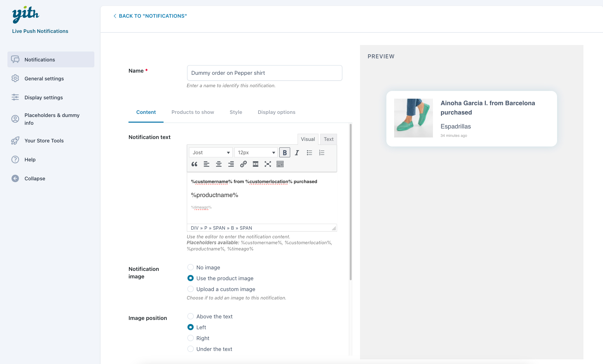Click DIV in the element path
Screen dimensions: 603x364
[195, 228]
